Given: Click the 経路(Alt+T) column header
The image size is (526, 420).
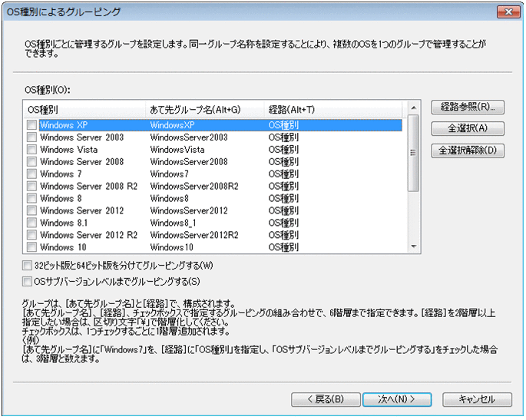Looking at the screenshot, I should 333,110.
